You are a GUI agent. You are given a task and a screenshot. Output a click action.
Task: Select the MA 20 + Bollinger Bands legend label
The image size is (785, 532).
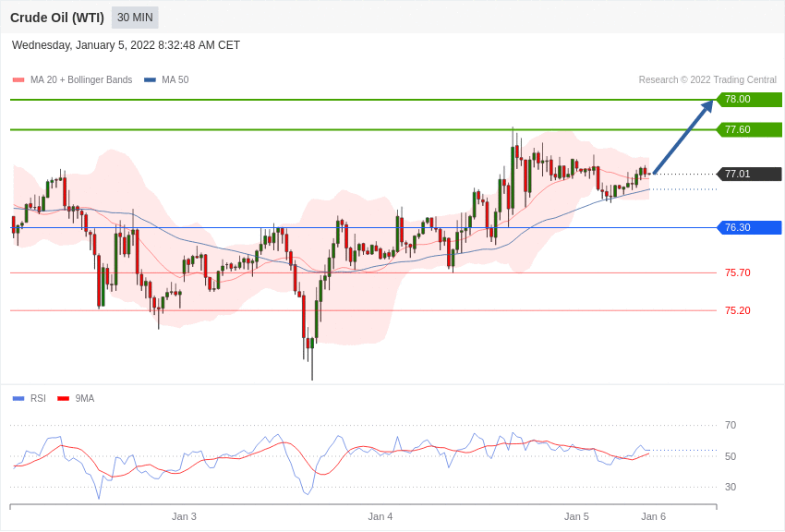point(81,79)
